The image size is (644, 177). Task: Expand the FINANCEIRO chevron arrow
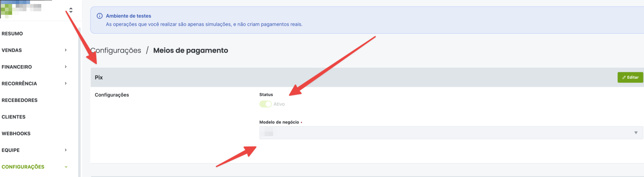(65, 67)
